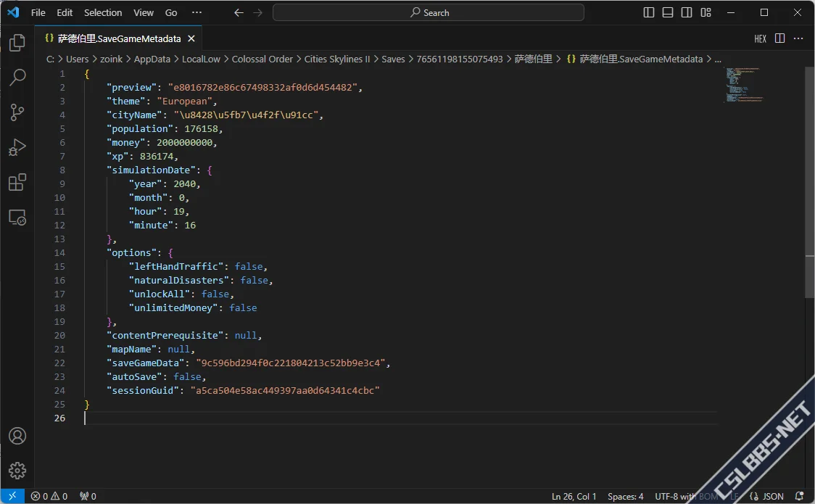Select the 萨德伯里.SaveGameMetadata tab
The image size is (815, 504).
coord(119,38)
